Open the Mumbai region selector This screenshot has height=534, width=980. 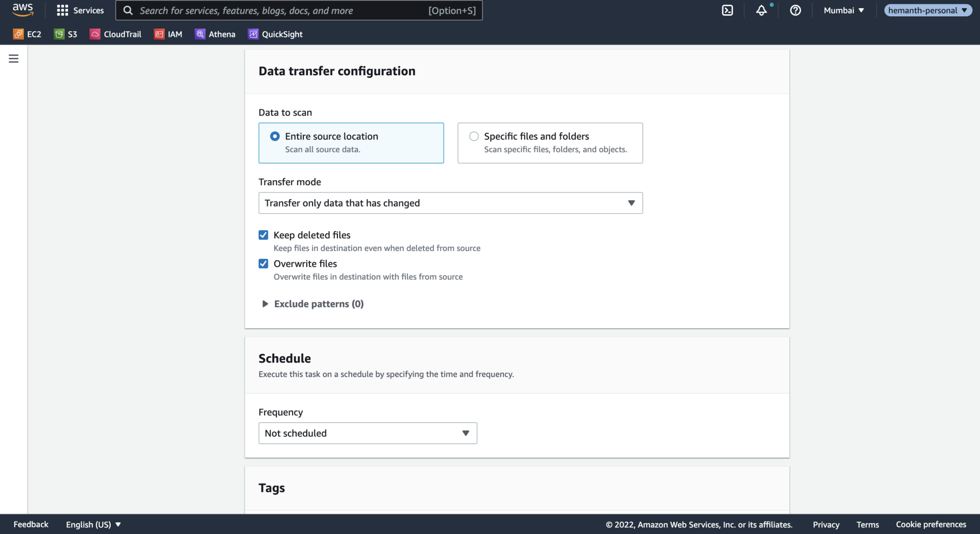coord(843,10)
